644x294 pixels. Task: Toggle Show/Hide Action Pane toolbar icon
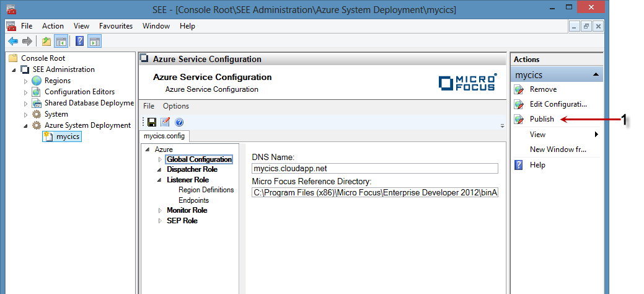(94, 41)
